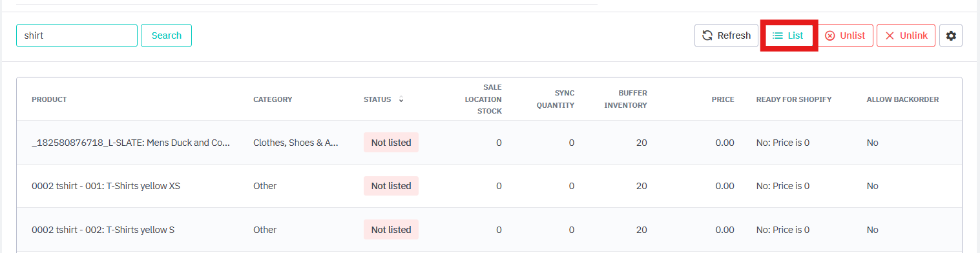Click the Unlink button
Viewport: 980px width, 253px height.
[x=906, y=35]
